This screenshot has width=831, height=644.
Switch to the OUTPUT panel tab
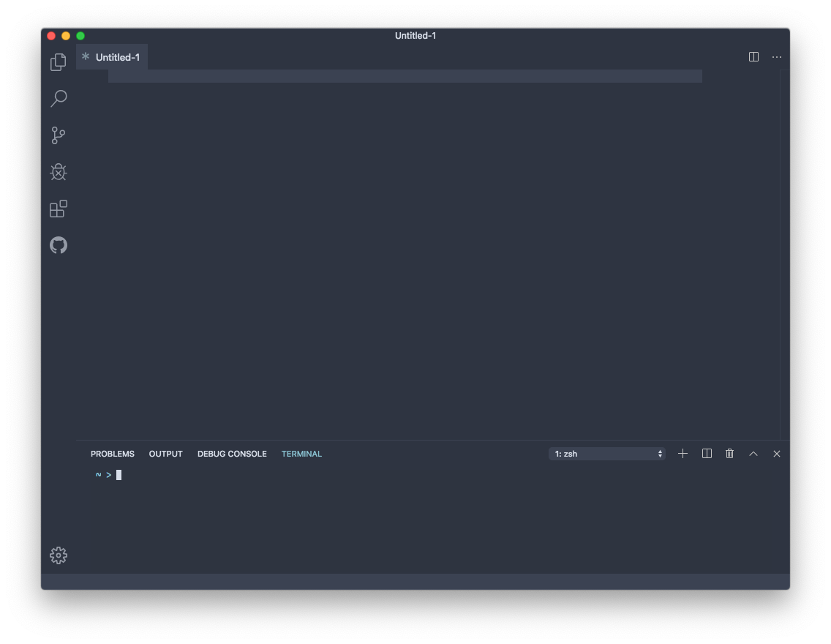point(165,454)
